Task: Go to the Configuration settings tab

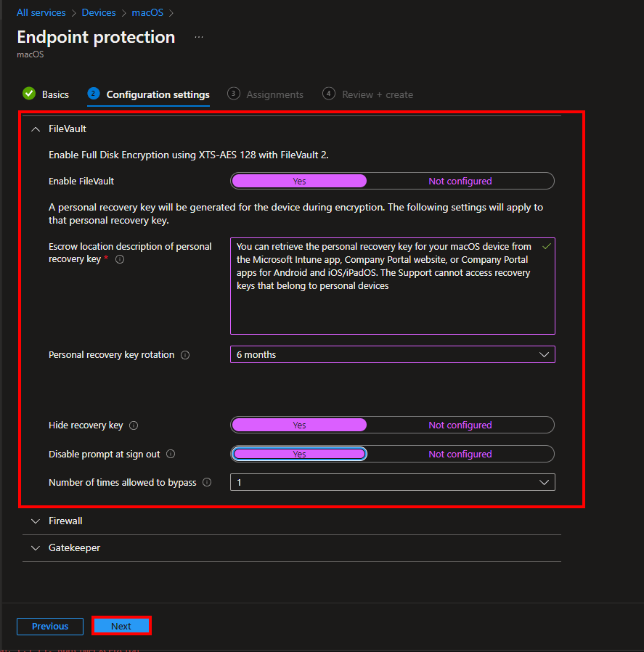Action: coord(158,94)
